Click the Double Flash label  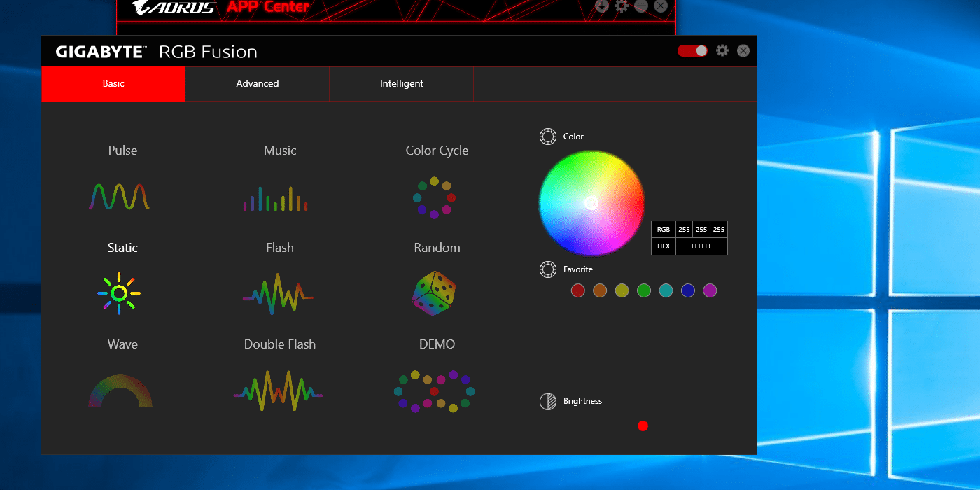click(x=280, y=344)
